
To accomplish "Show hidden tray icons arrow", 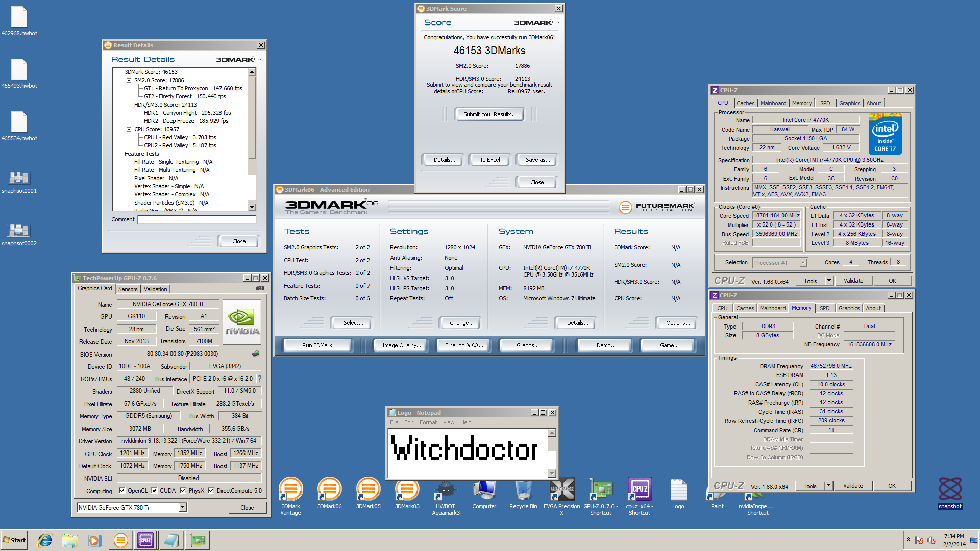I will [x=908, y=540].
